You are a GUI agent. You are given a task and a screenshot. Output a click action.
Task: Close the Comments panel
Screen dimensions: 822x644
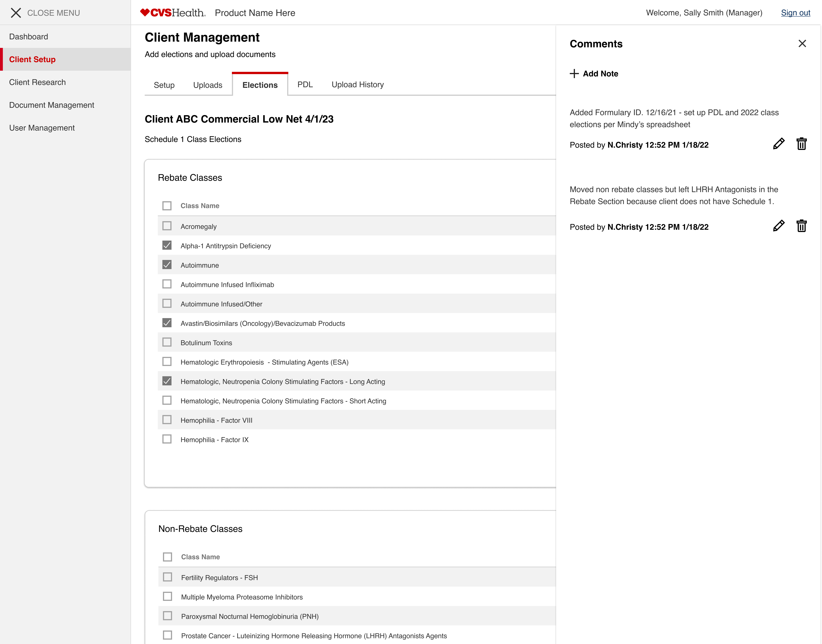803,43
